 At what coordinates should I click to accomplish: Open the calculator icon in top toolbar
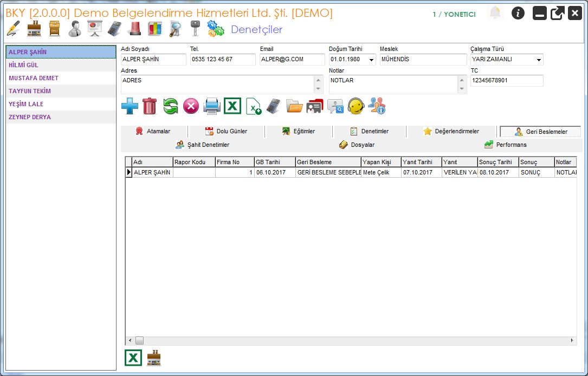point(115,29)
